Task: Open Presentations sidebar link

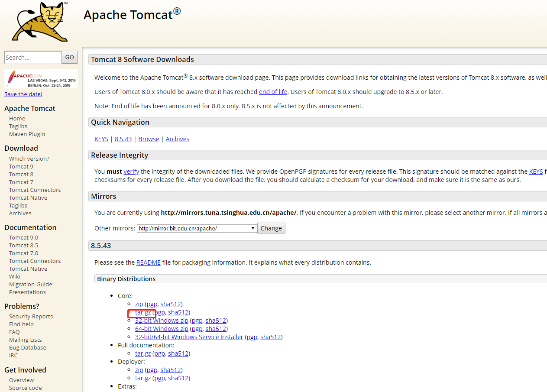Action: 27,292
